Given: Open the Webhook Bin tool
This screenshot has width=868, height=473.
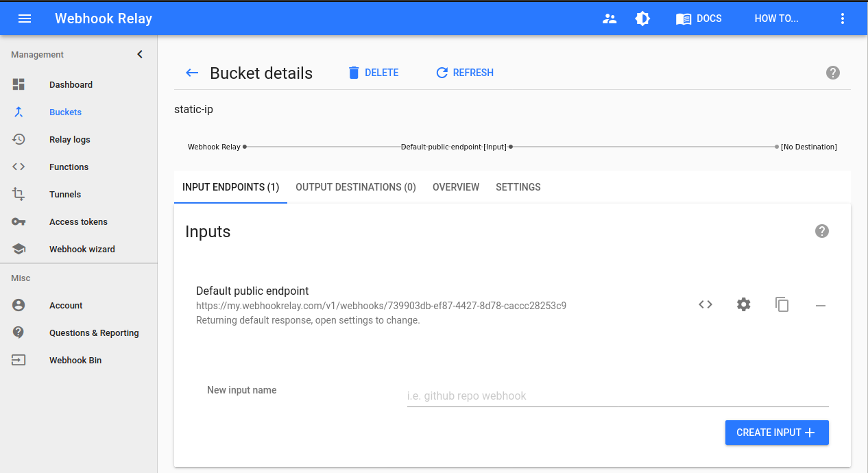Looking at the screenshot, I should (75, 360).
